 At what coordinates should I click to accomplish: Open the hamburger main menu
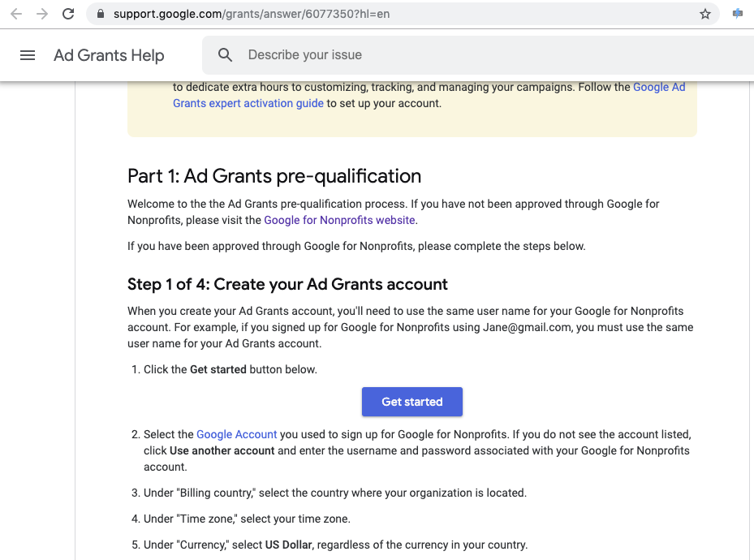tap(28, 55)
